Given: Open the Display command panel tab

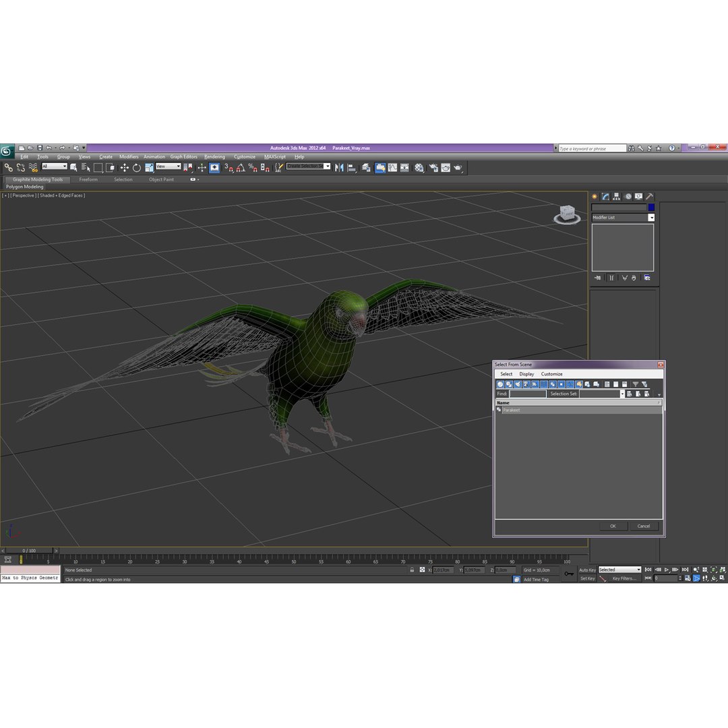Looking at the screenshot, I should click(x=639, y=196).
